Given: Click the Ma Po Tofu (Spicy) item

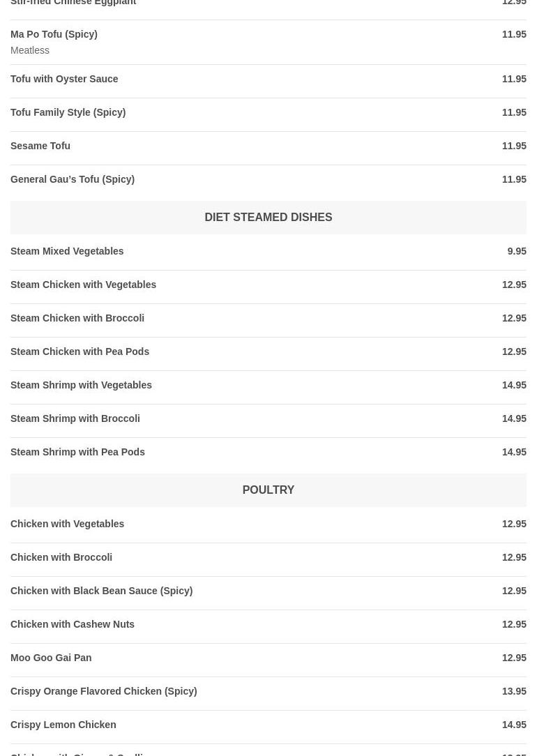Looking at the screenshot, I should tap(54, 34).
